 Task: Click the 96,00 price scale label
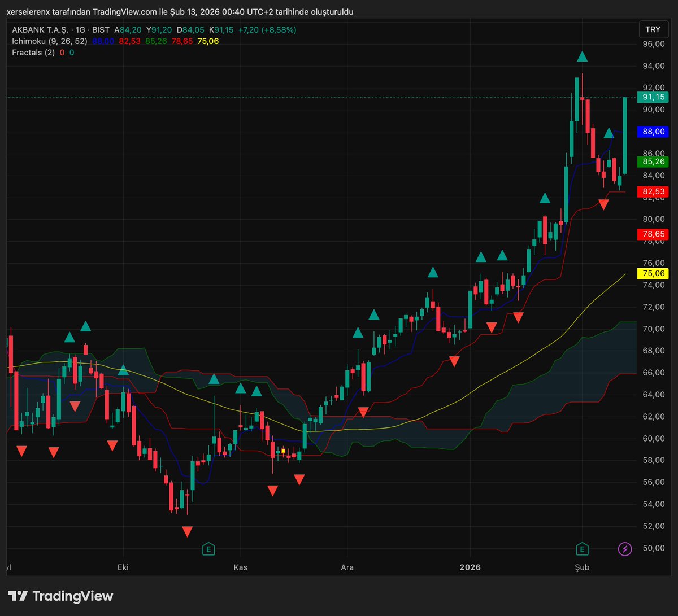click(x=654, y=44)
